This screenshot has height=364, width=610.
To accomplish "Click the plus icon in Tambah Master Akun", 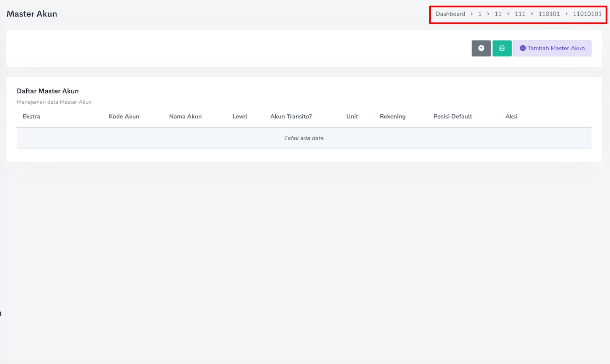I will coord(523,48).
